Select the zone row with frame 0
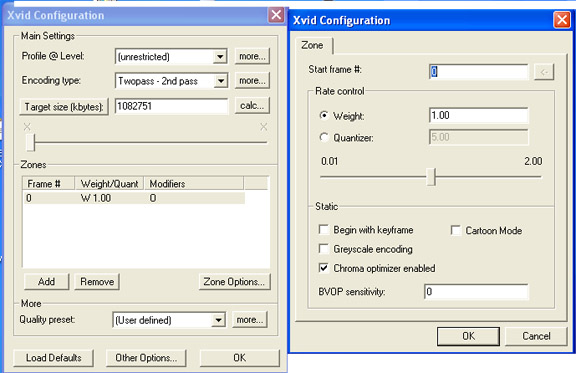Screen dimensions: 576x373 tap(134, 198)
